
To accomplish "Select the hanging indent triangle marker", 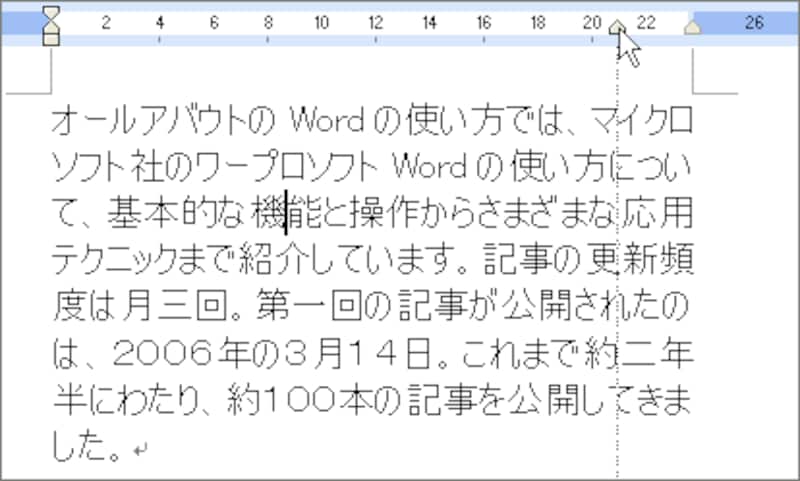I will (51, 27).
